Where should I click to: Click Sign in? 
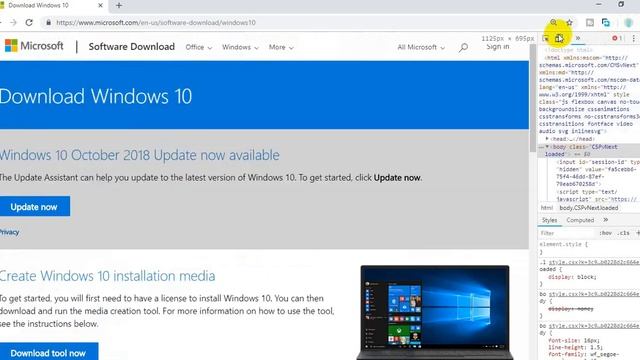pos(498,47)
